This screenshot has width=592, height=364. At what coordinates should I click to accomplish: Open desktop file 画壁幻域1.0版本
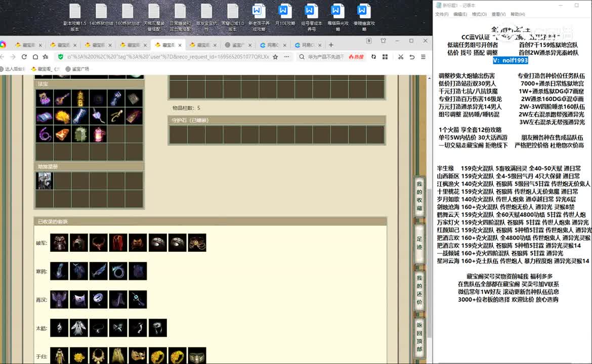tap(233, 17)
